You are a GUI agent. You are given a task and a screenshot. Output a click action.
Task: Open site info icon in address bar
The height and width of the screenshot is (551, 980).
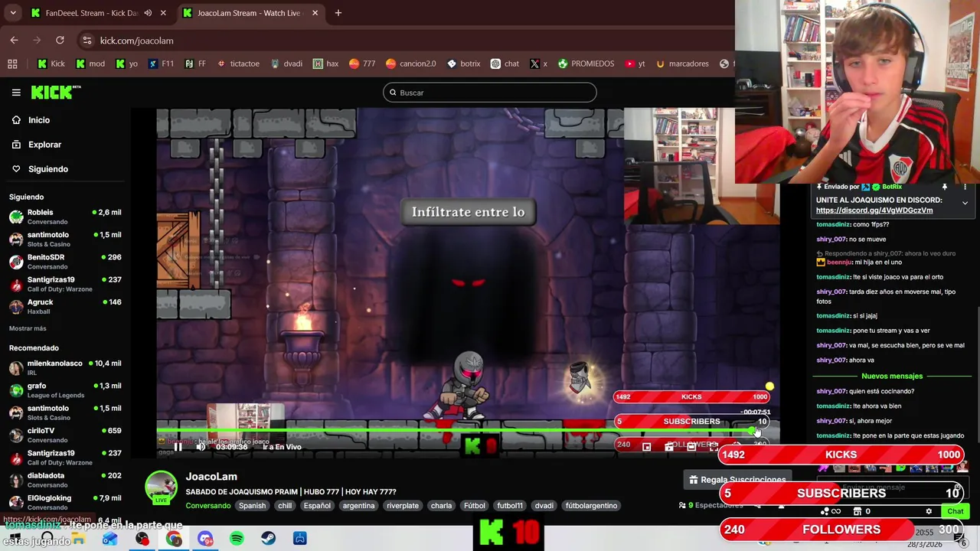(x=87, y=41)
